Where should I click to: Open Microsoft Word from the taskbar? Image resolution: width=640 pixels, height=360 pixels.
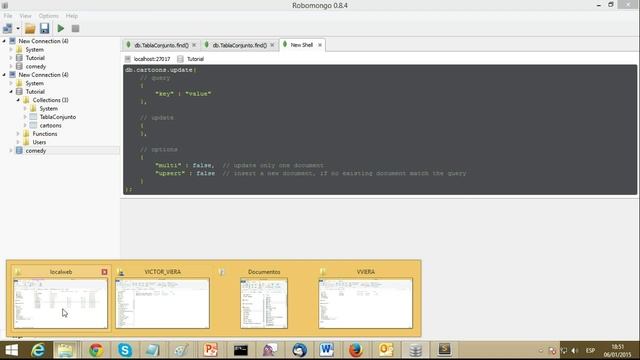327,350
